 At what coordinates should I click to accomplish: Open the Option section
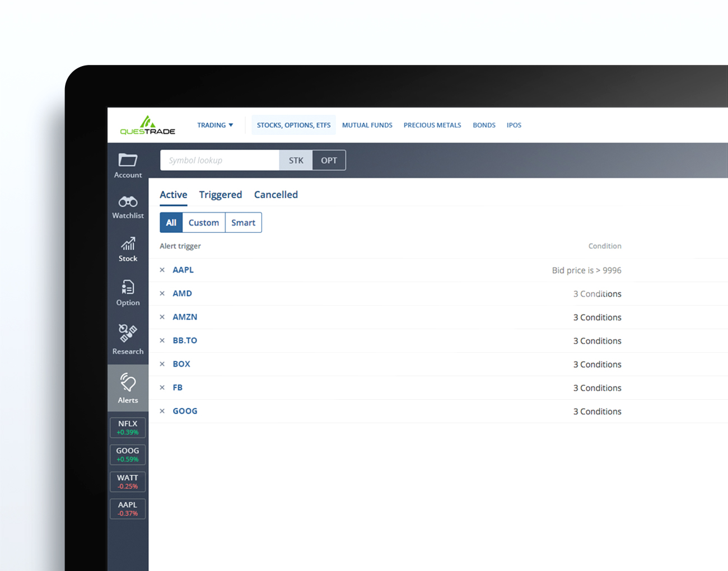point(128,293)
